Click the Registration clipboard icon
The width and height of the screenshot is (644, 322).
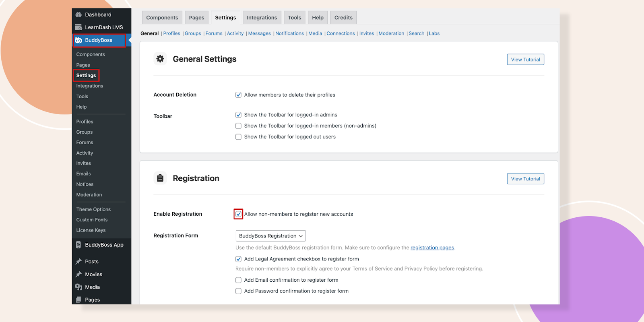click(x=160, y=178)
